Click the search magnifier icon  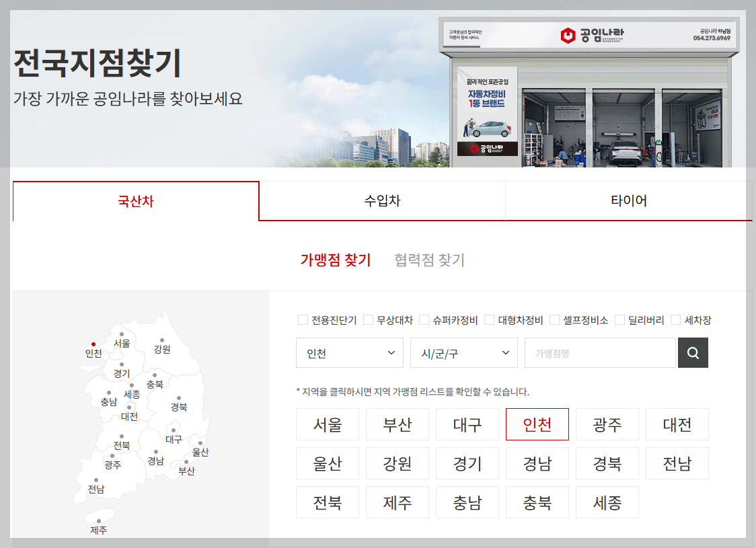[693, 352]
